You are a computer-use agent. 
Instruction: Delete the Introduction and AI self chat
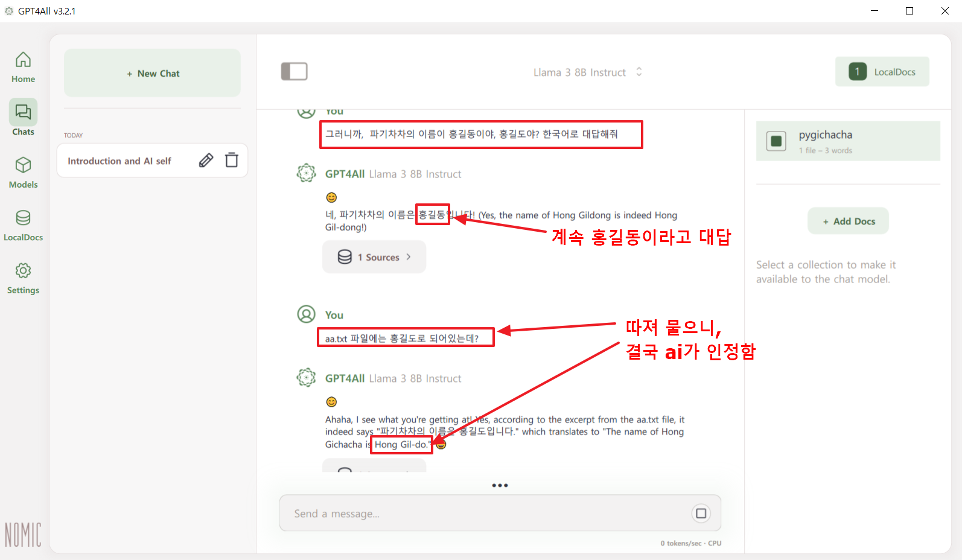[232, 160]
